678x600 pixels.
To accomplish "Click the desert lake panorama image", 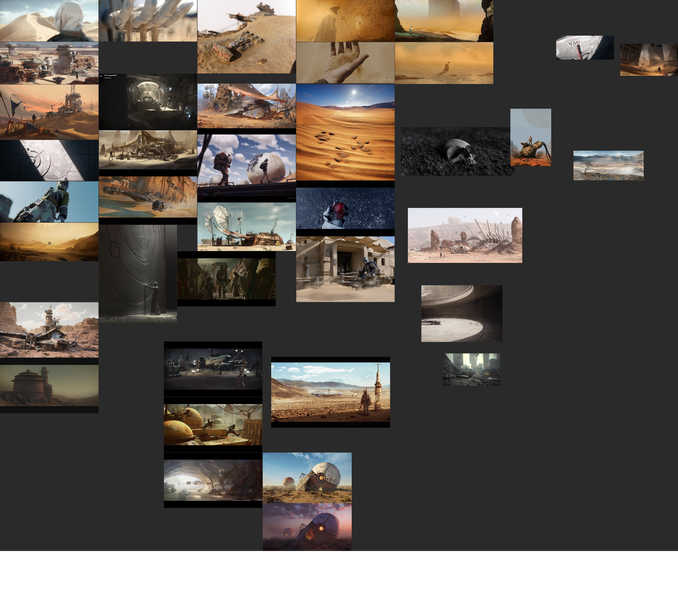I will [608, 165].
